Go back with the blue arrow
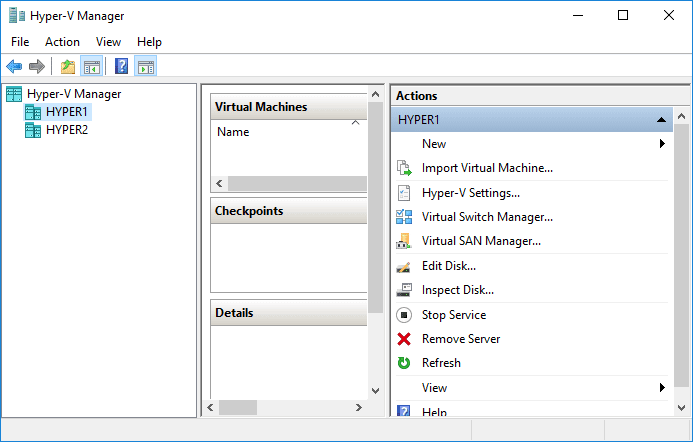This screenshot has height=442, width=693. point(14,67)
